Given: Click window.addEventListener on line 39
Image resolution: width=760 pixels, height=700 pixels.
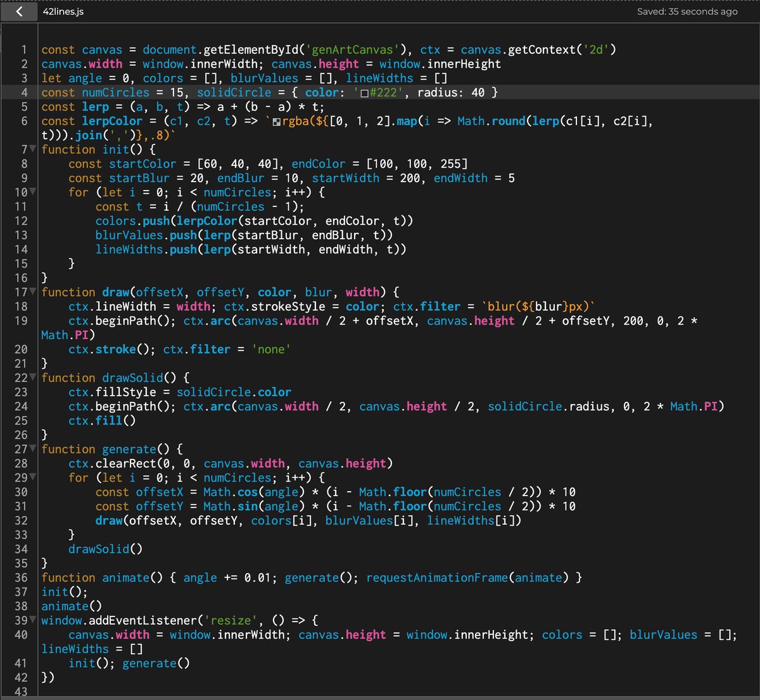Looking at the screenshot, I should click(x=119, y=620).
